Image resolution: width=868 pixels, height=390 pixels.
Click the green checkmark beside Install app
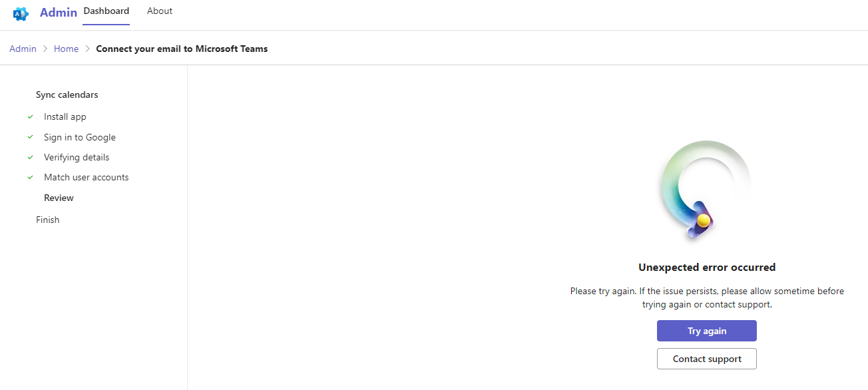(x=31, y=116)
